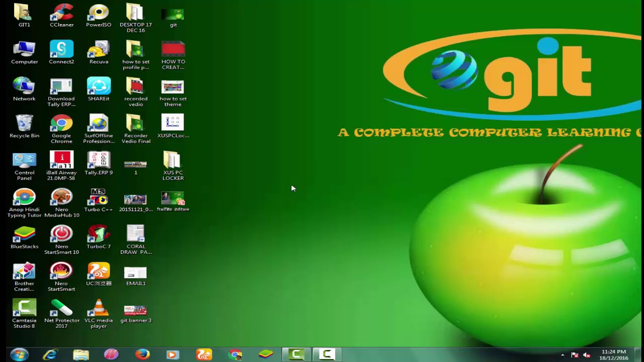Screen dimensions: 644x362
Task: Select the 'git banner 3' image file
Action: [x=136, y=313]
